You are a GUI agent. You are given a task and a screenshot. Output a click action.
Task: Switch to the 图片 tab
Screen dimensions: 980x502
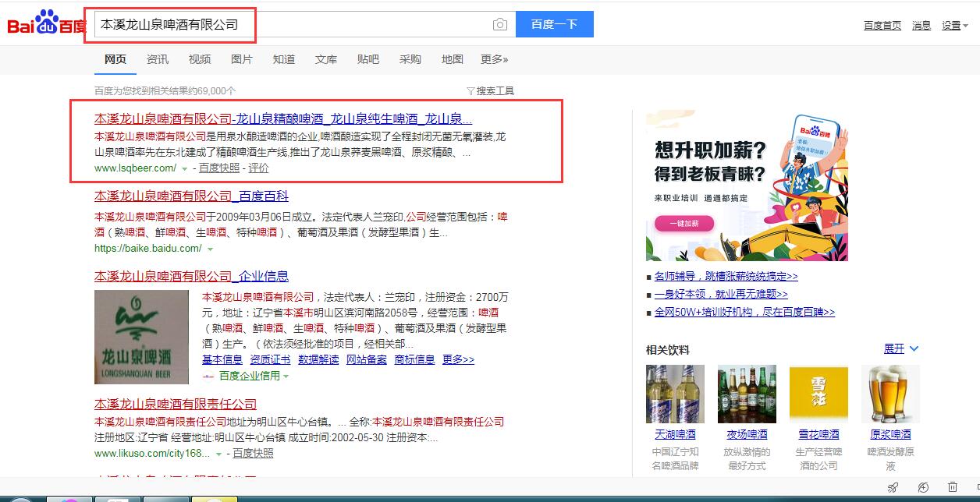click(242, 59)
